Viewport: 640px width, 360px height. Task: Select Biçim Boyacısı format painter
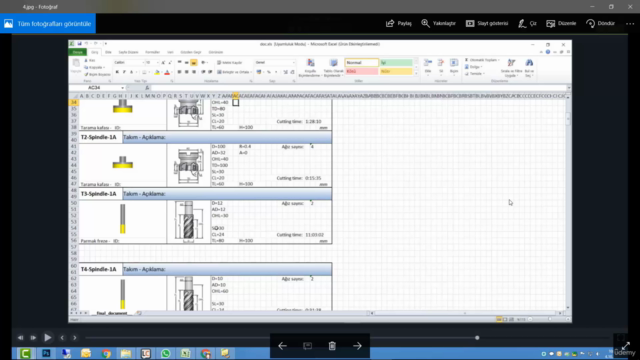(x=98, y=74)
